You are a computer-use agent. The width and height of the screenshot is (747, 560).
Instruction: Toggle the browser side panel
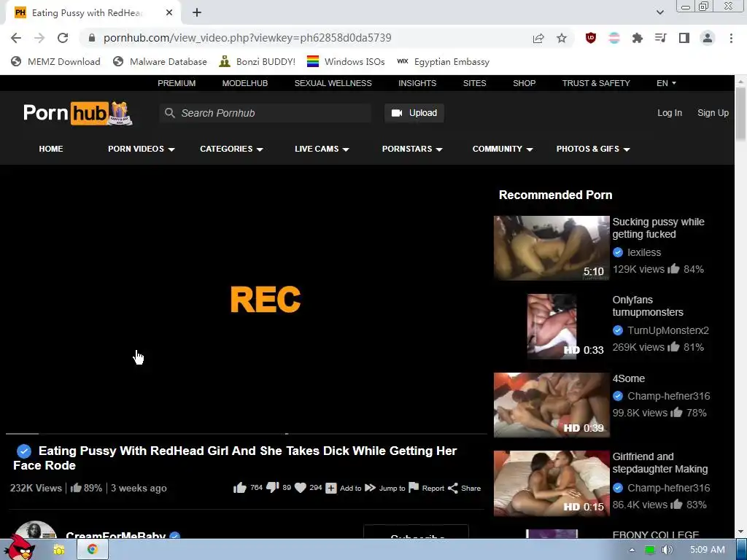pyautogui.click(x=684, y=38)
